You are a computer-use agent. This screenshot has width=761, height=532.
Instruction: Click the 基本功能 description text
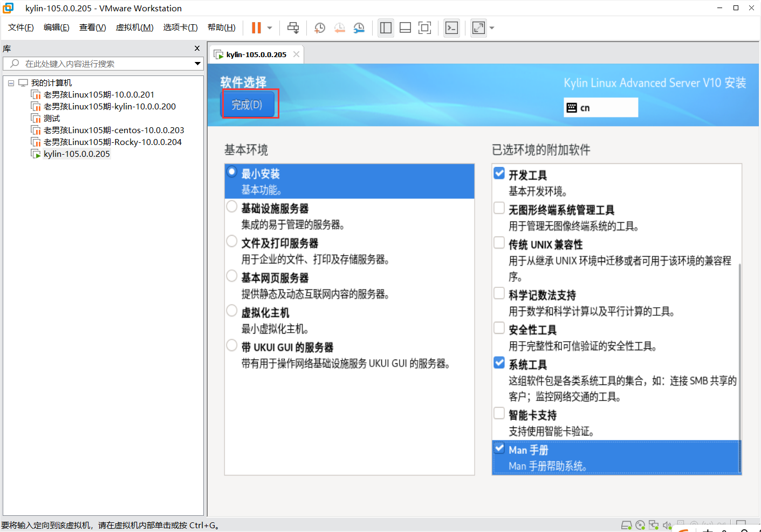(262, 190)
